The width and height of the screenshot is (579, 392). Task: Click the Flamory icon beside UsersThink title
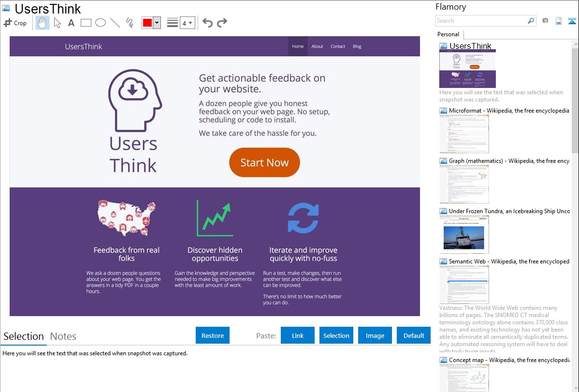click(x=6, y=8)
